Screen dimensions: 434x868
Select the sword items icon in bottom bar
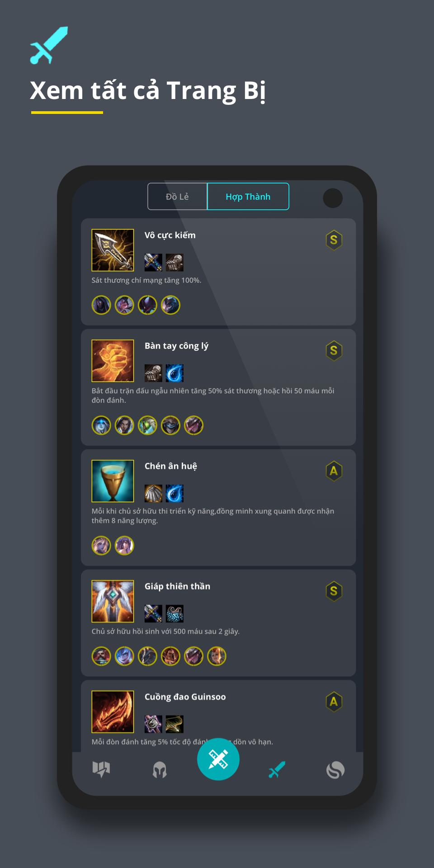pos(277,769)
